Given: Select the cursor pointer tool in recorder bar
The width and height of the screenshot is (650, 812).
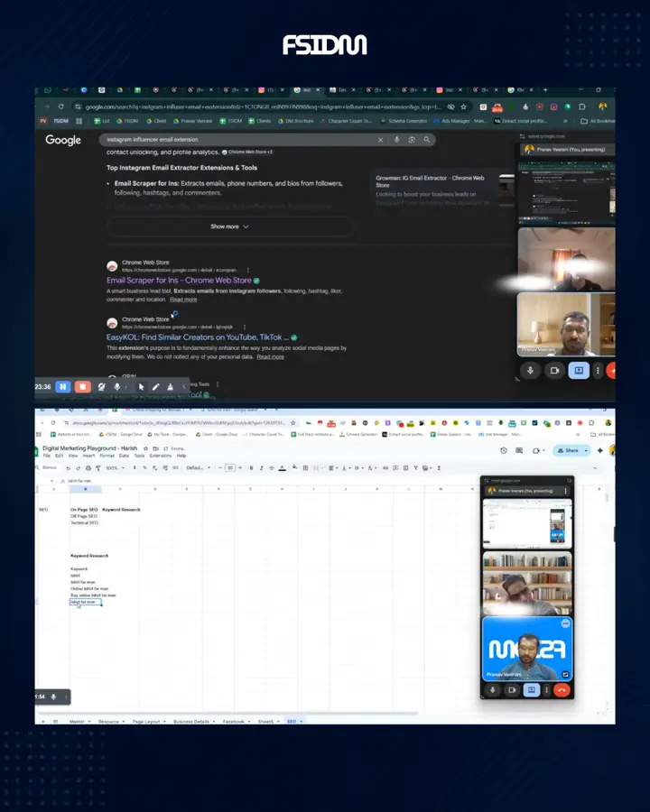Looking at the screenshot, I should [141, 386].
